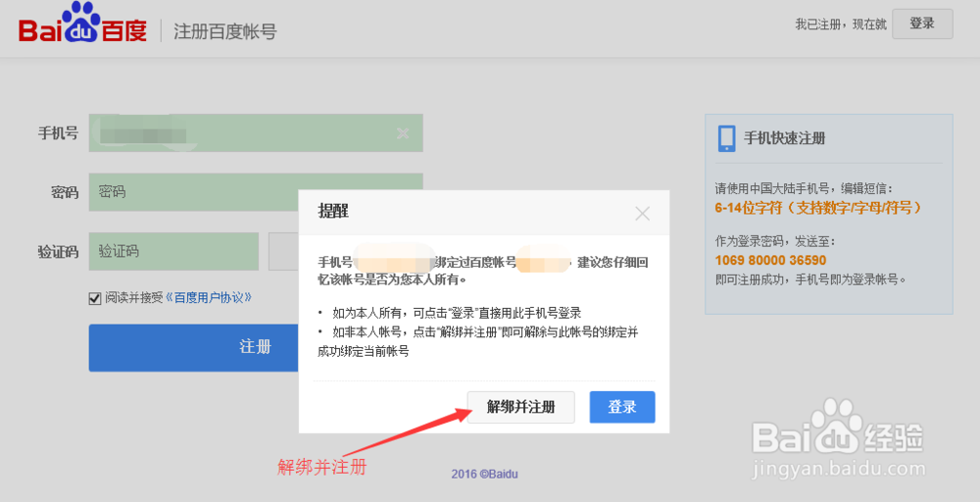Click the 我已注册,现在就 text
The image size is (980, 502).
[841, 25]
